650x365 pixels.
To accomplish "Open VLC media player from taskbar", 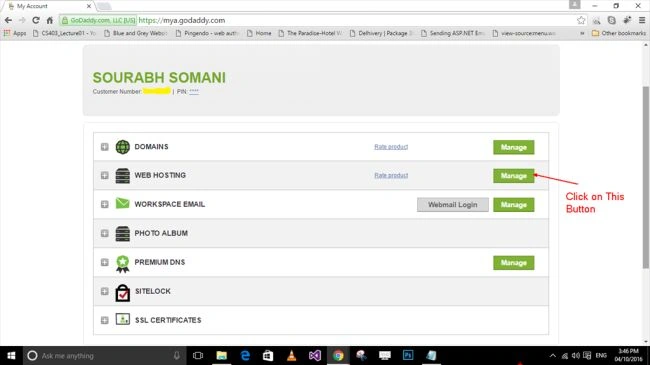I will pos(291,355).
